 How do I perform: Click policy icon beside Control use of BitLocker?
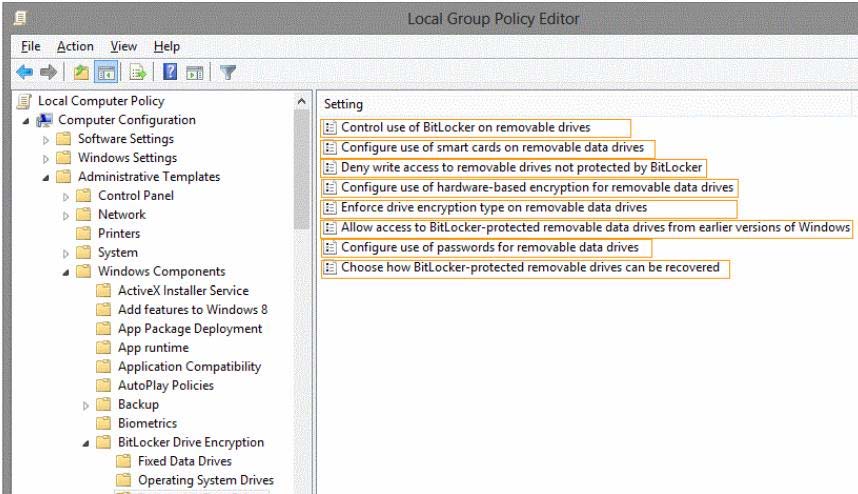329,127
